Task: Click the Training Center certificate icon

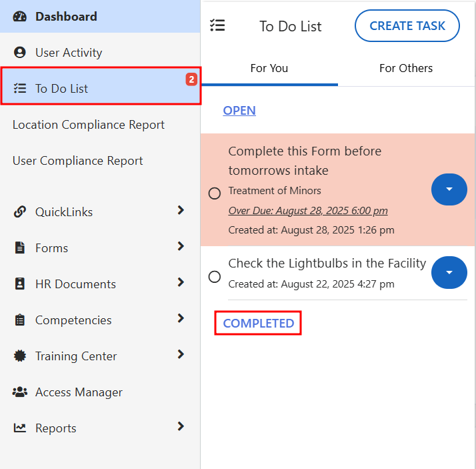Action: 20,356
